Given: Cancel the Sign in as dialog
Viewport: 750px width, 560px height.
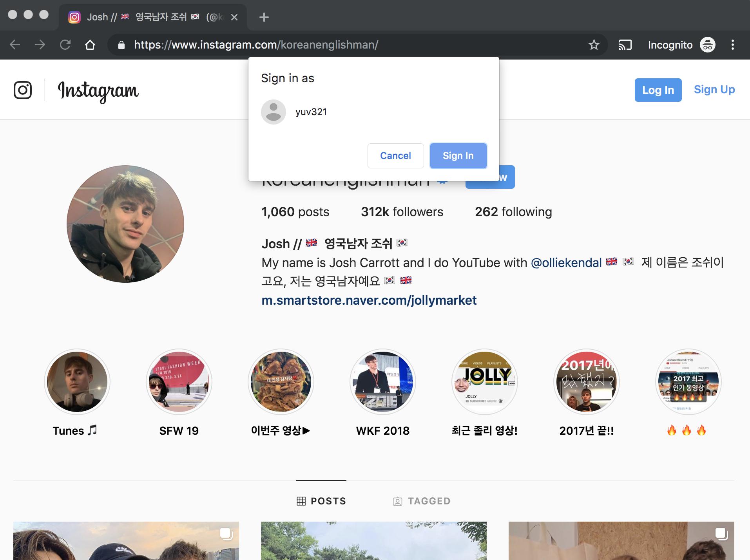Looking at the screenshot, I should point(396,156).
